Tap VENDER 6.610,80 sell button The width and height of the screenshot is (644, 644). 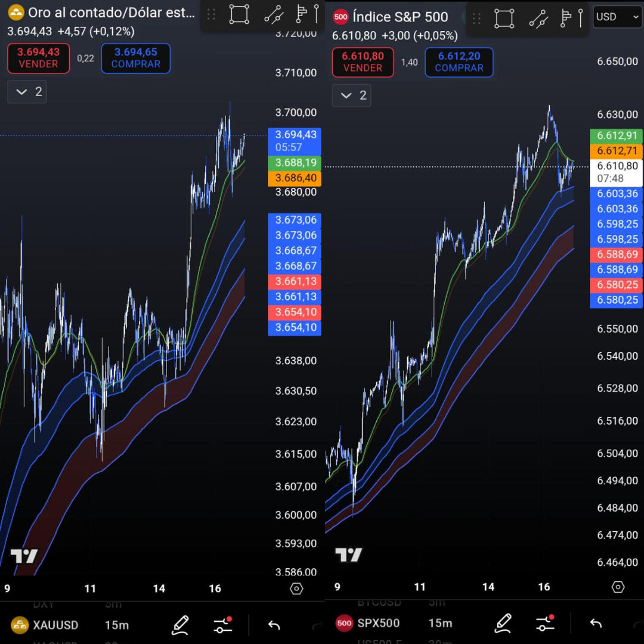coord(363,62)
